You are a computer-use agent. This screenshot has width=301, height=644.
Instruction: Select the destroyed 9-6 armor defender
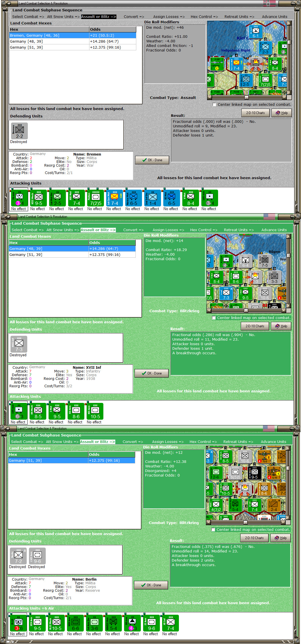[37, 556]
